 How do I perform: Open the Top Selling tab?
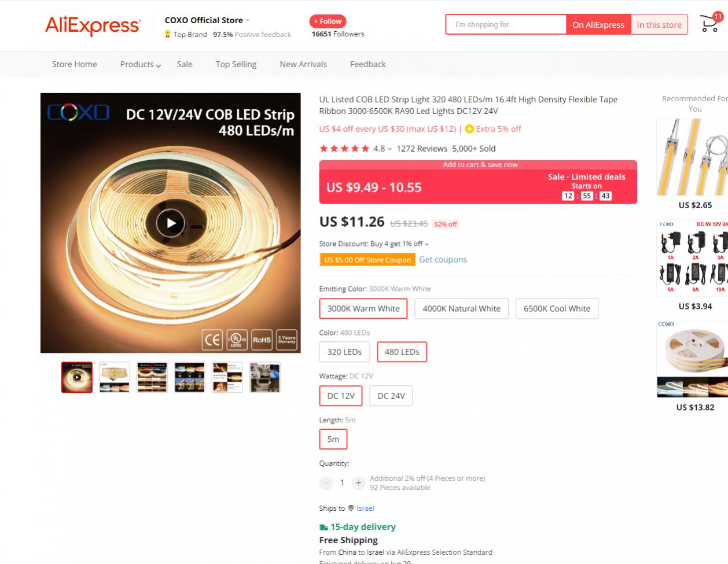click(236, 64)
